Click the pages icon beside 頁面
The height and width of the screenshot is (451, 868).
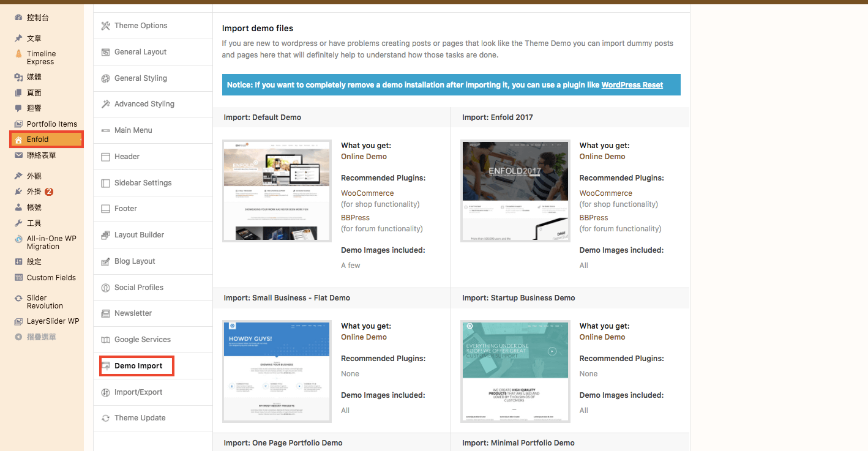pyautogui.click(x=18, y=93)
